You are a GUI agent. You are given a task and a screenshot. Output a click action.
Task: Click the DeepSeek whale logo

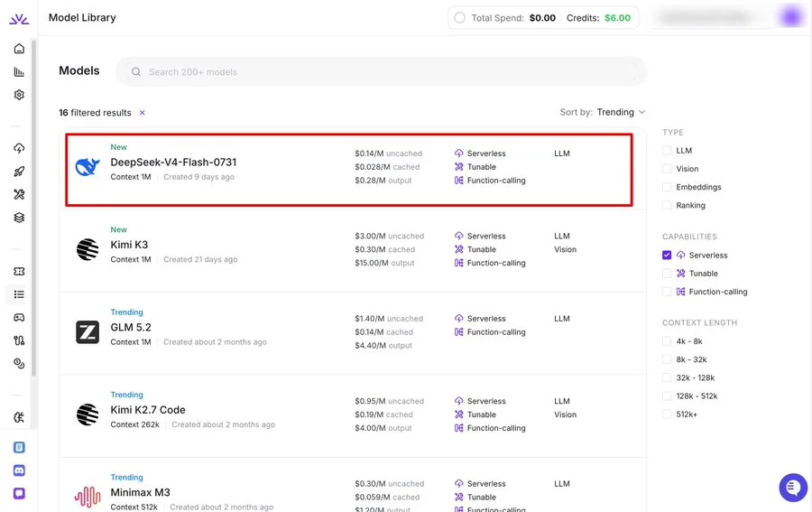[x=88, y=167]
